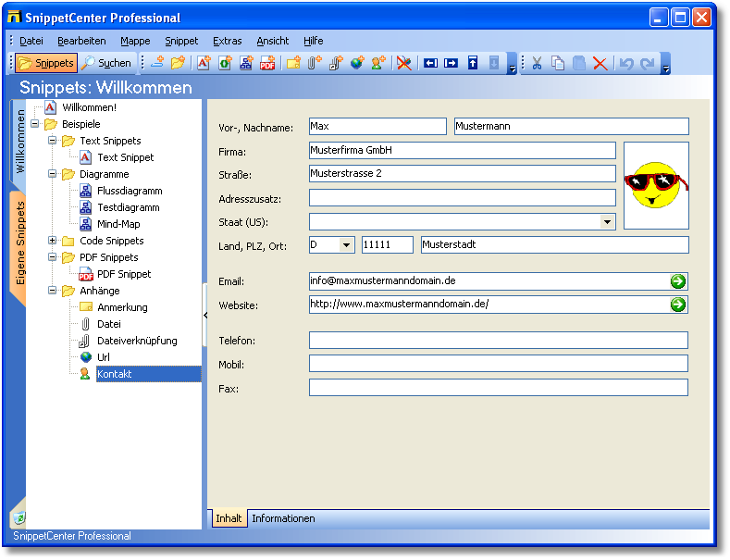Add a new file link icon
The height and width of the screenshot is (560, 730).
(x=336, y=62)
